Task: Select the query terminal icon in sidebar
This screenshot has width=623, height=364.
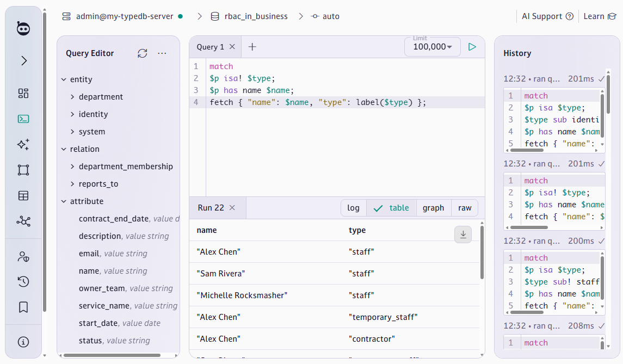Action: tap(23, 119)
